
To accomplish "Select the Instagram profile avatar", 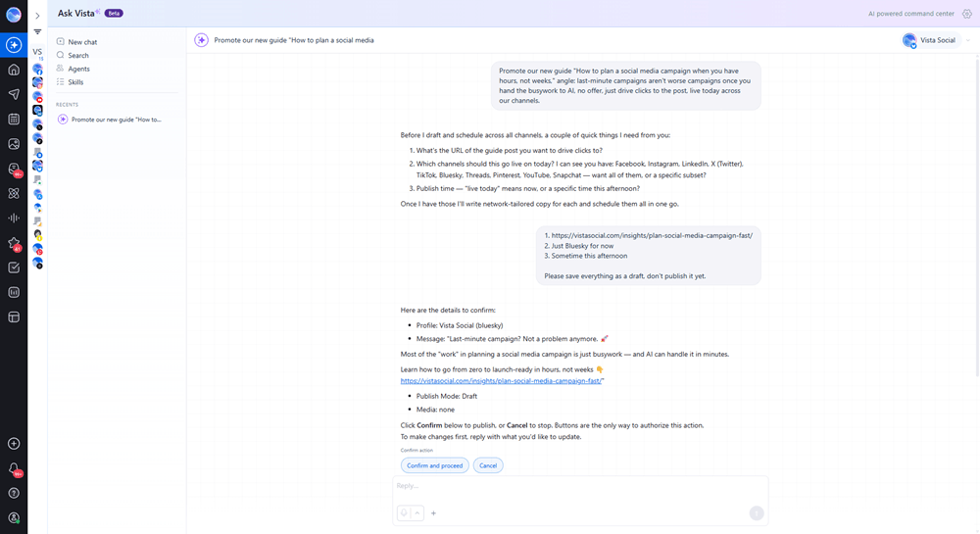I will tap(37, 82).
